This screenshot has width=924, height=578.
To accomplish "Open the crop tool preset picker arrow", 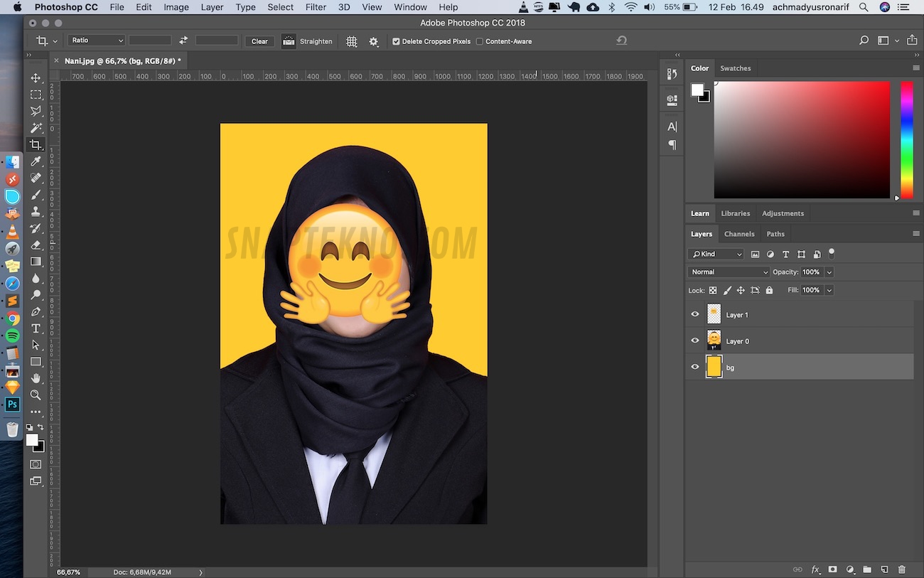I will click(x=55, y=41).
